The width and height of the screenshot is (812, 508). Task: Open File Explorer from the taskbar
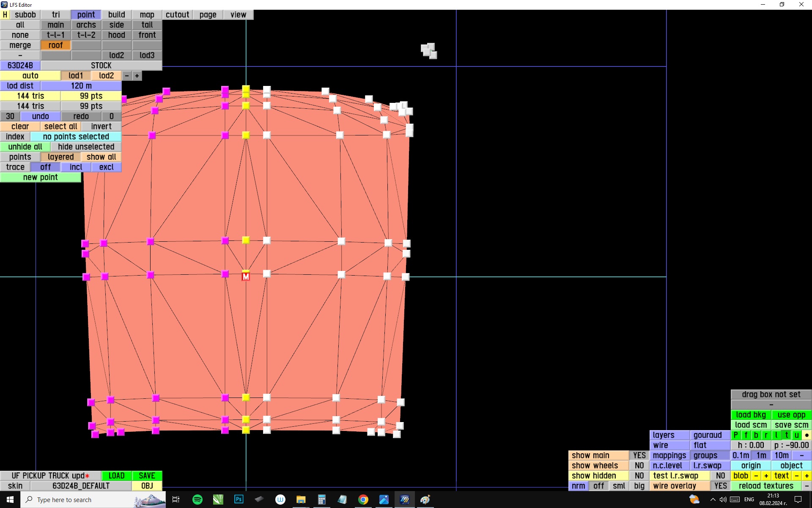pos(301,500)
